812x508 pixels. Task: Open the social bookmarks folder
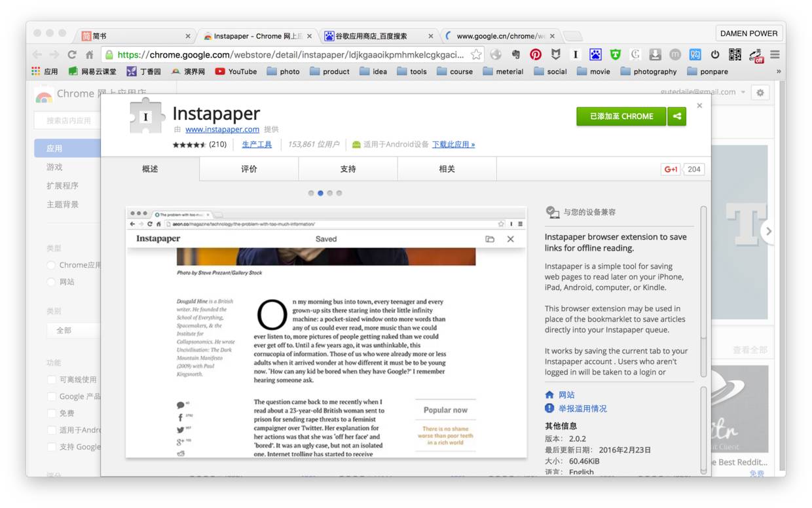click(x=550, y=71)
